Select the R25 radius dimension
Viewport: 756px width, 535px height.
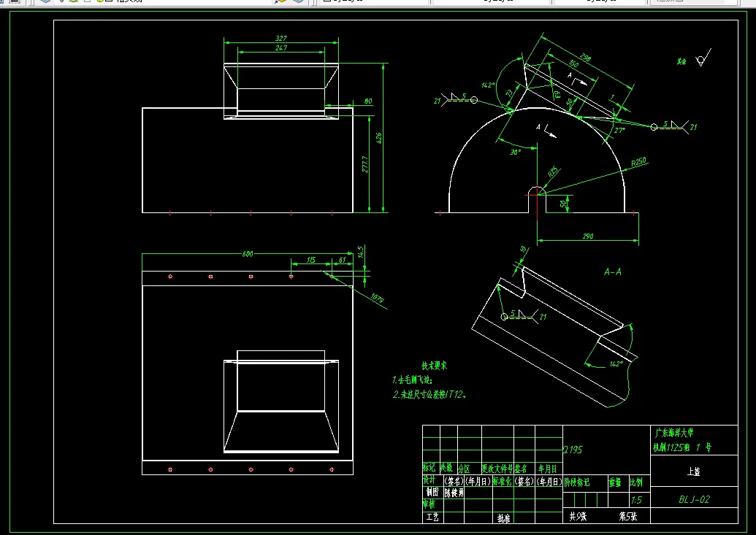click(x=553, y=171)
